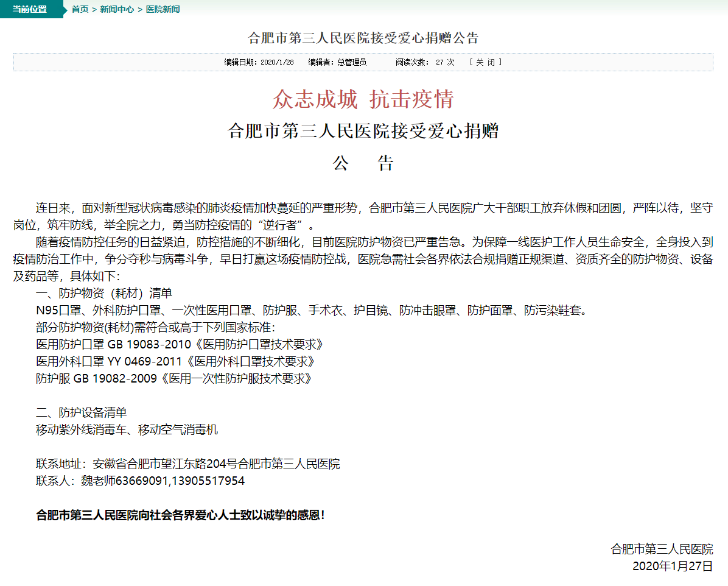
Task: Click the signature 合肥市第三人民医院 at bottom right
Action: click(662, 549)
